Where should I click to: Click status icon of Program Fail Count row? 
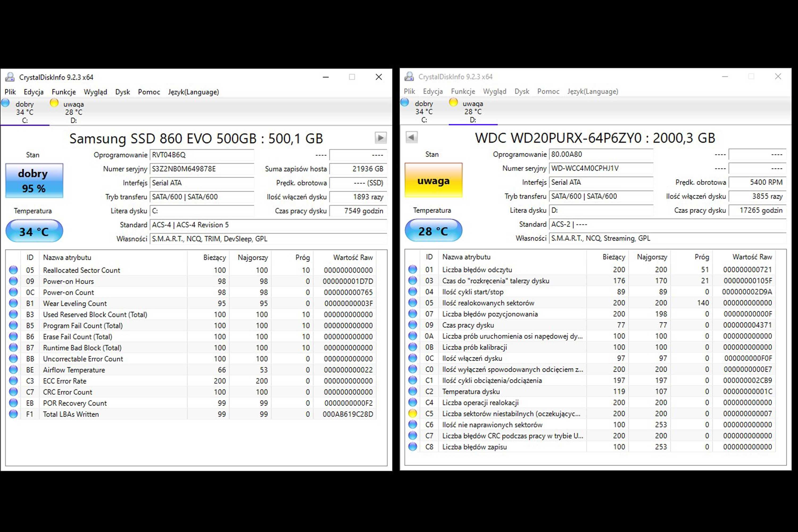tap(14, 325)
